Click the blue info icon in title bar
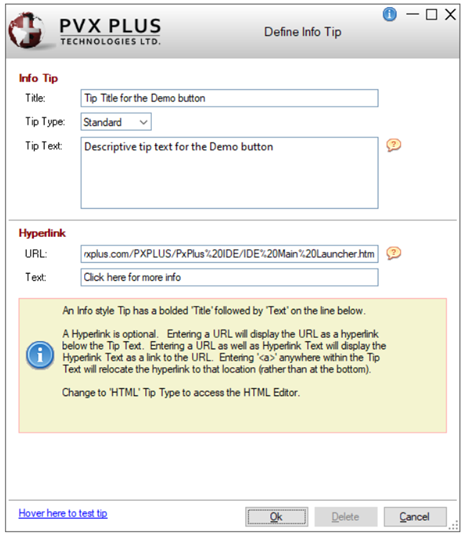This screenshot has width=464, height=535. 389,14
